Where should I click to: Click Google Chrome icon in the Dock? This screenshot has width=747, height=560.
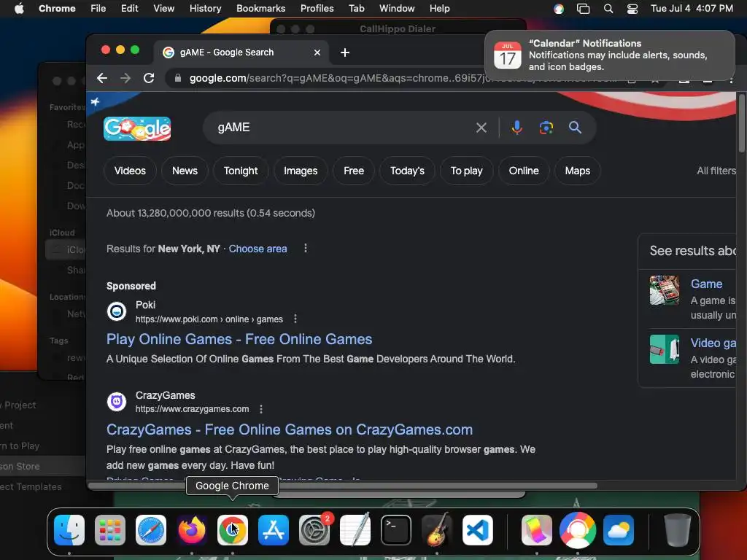(x=233, y=530)
